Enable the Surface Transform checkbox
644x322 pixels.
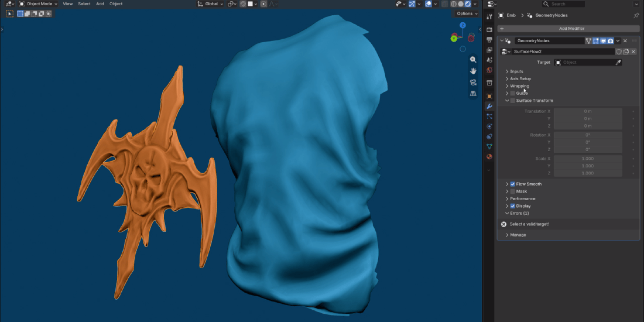pyautogui.click(x=513, y=101)
